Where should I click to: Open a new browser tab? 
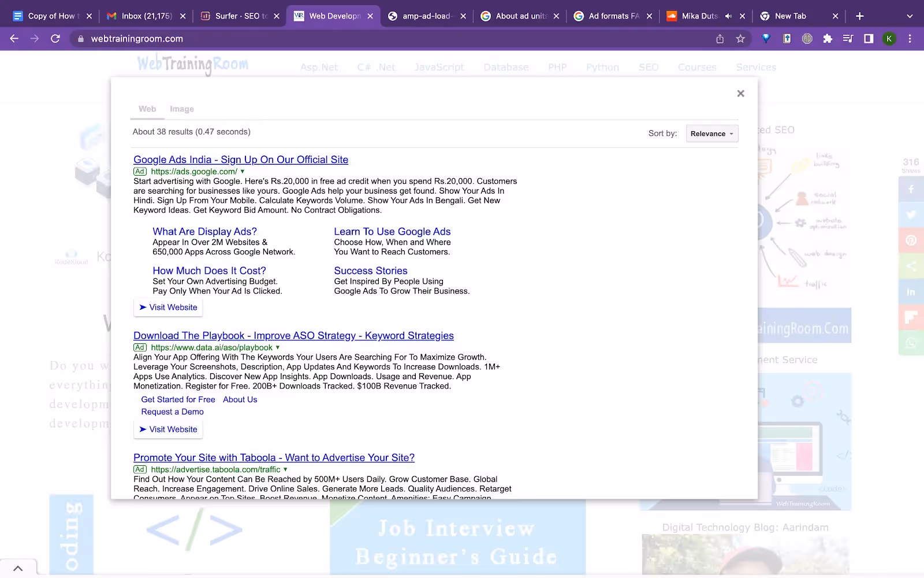pos(860,16)
